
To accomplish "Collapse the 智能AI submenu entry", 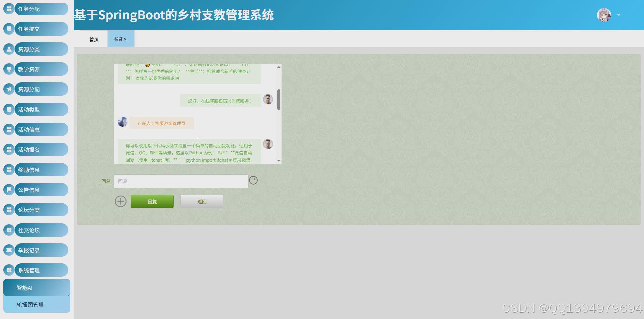I will click(37, 288).
